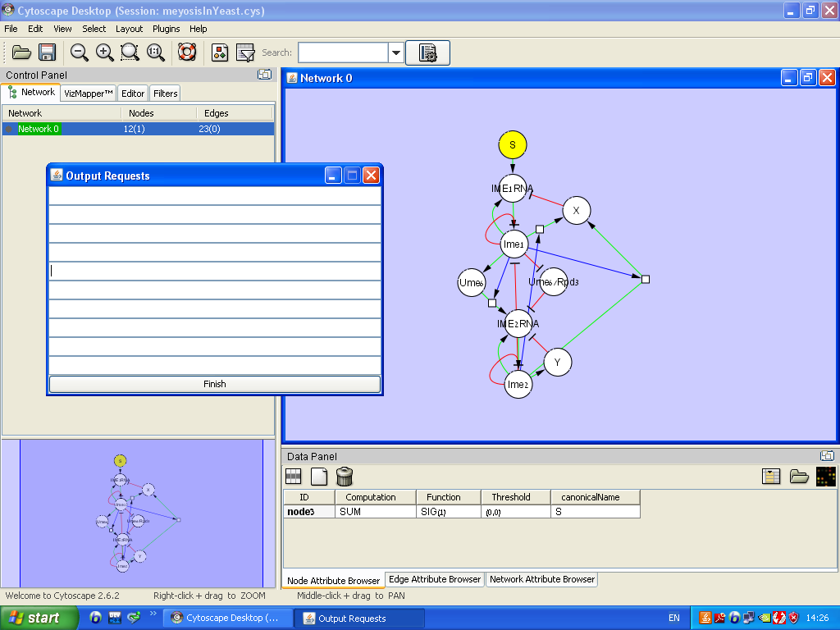
Task: Import attributes folder icon in Data Panel
Action: 799,477
